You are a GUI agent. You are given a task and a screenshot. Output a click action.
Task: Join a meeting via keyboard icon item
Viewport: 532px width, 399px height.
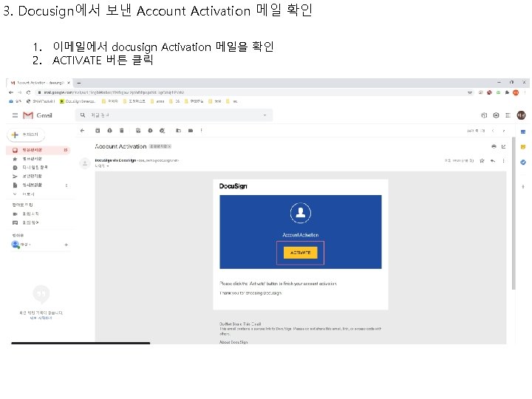(26, 222)
